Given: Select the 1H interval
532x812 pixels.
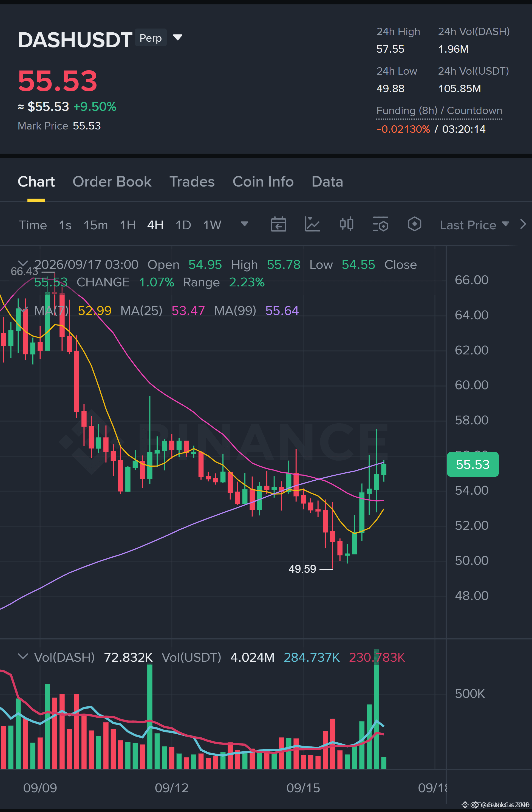Looking at the screenshot, I should pyautogui.click(x=128, y=225).
